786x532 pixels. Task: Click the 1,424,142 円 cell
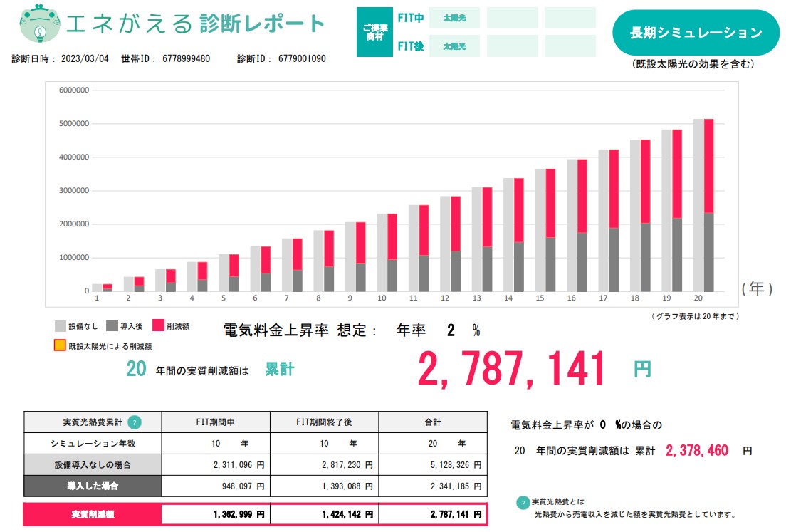click(325, 514)
